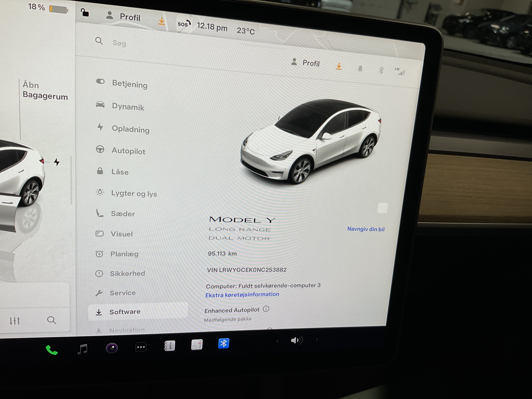This screenshot has height=399, width=532.
Task: Open the Lygter og lys menu
Action: (126, 193)
